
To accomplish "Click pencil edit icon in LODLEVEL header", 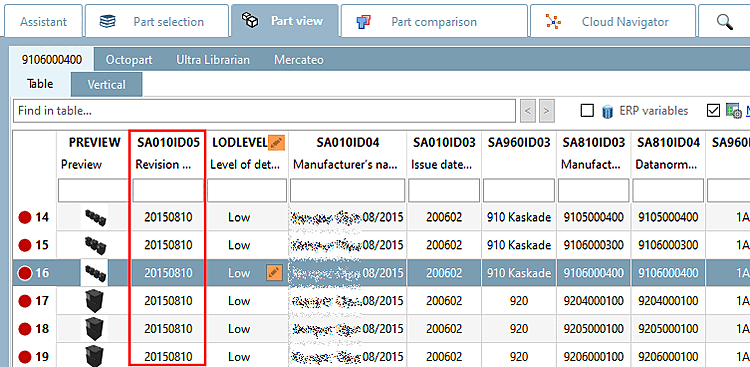I will point(276,142).
